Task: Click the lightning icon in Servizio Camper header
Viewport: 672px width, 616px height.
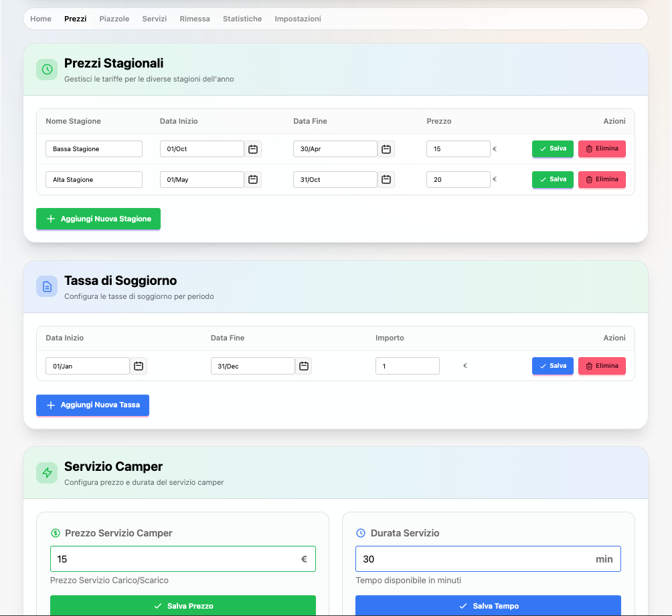Action: click(x=46, y=472)
